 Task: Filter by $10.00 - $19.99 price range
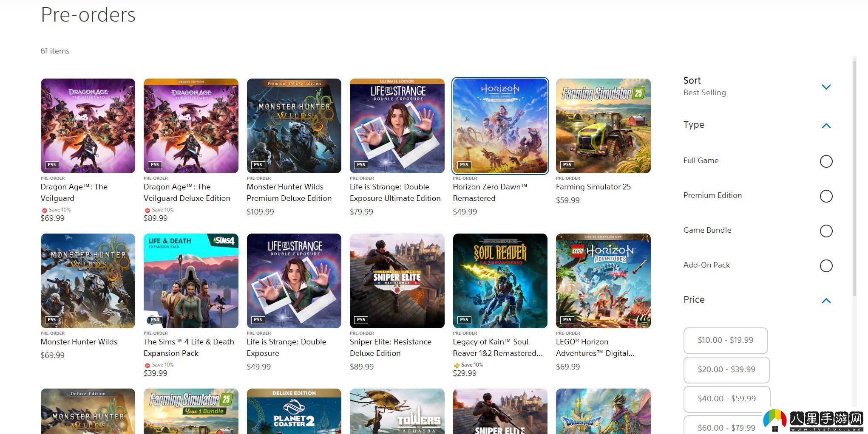[x=725, y=340]
